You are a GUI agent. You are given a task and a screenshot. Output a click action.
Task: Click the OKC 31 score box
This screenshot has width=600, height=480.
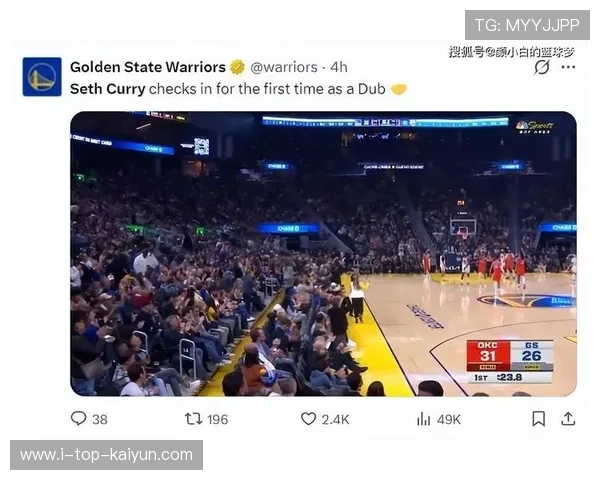[x=488, y=355]
